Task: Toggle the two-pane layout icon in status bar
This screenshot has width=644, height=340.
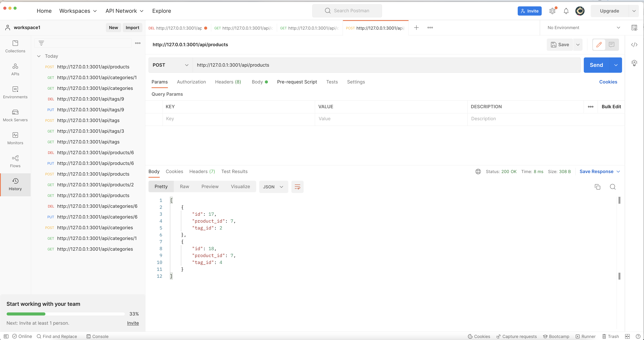Action: [x=627, y=337]
